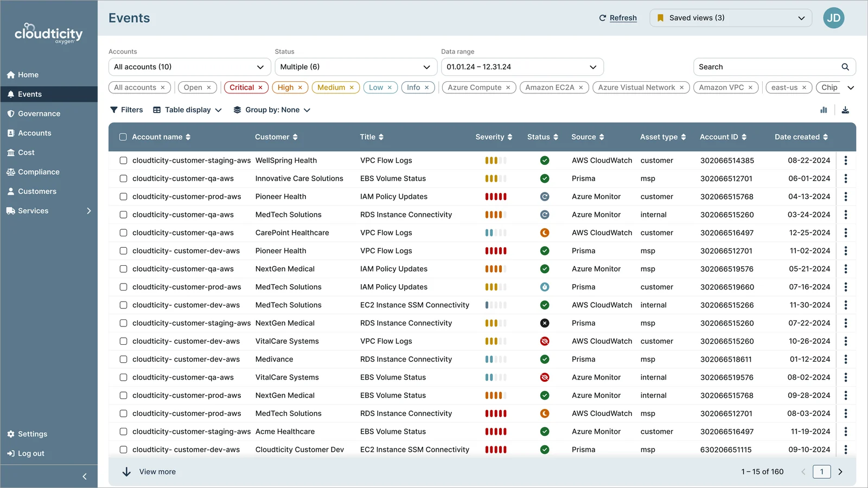Viewport: 868px width, 488px height.
Task: Open the chart view icon
Action: click(824, 110)
